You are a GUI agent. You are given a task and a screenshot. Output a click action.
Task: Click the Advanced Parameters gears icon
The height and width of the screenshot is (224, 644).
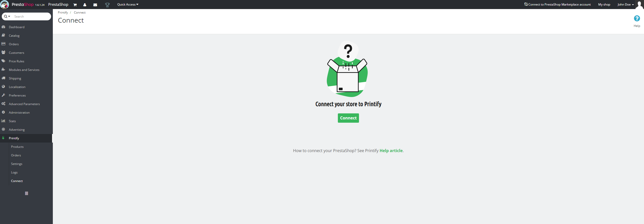click(x=4, y=104)
